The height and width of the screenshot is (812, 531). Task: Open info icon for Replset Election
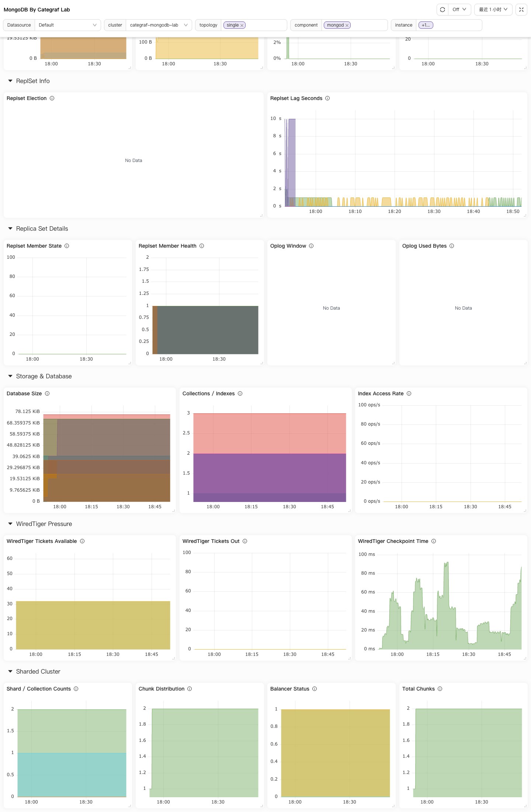tap(52, 98)
